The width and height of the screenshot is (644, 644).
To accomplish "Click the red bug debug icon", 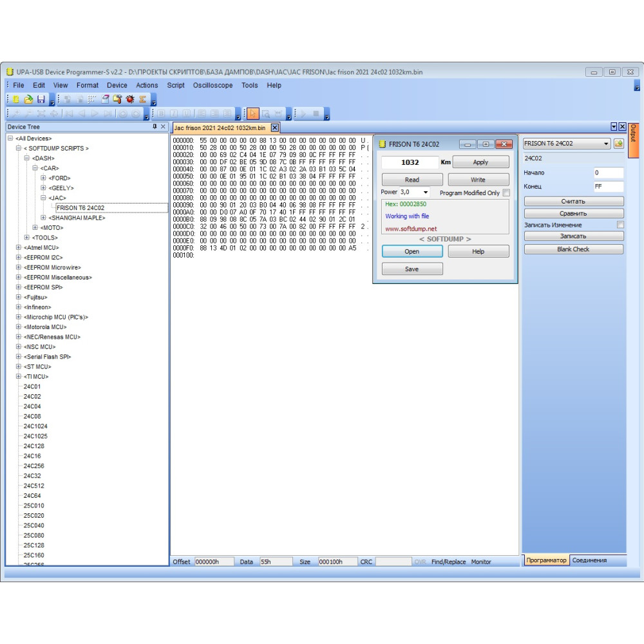I will coord(130,99).
